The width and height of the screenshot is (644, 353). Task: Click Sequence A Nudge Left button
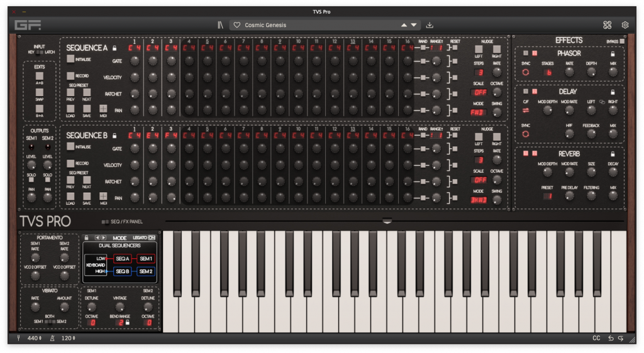point(479,50)
